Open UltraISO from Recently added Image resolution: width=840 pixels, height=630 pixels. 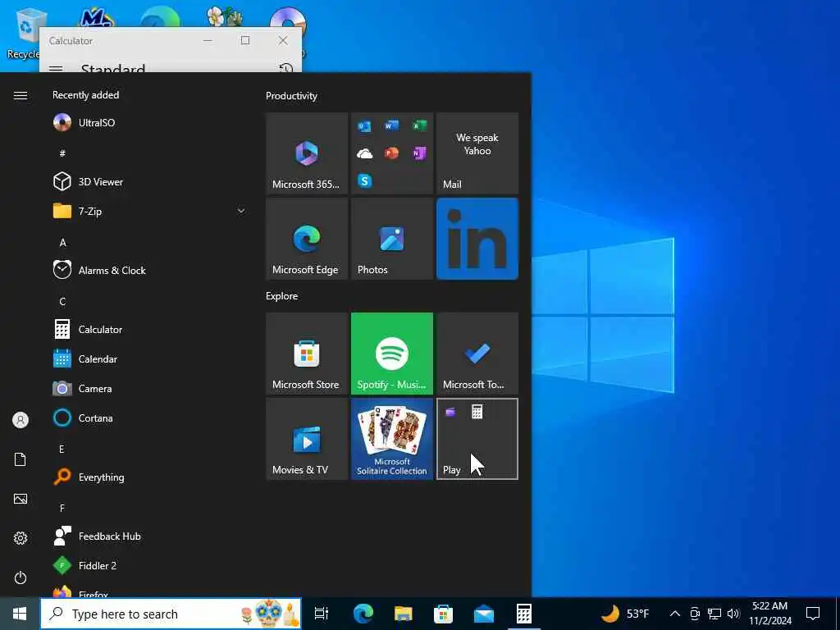(x=150, y=123)
